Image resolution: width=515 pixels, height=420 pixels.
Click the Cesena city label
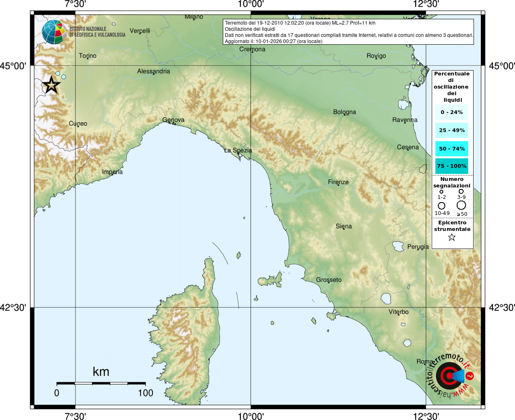point(408,147)
